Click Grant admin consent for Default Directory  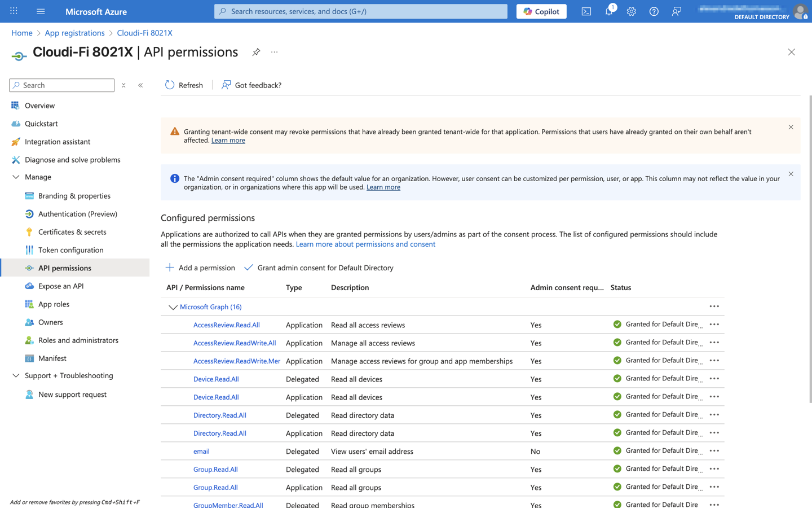pos(319,268)
